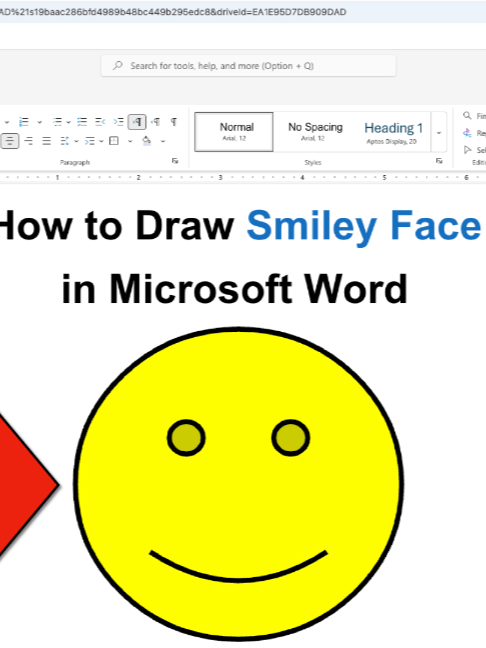Click the Styles group label
Viewport: 486px width, 648px height.
[313, 162]
